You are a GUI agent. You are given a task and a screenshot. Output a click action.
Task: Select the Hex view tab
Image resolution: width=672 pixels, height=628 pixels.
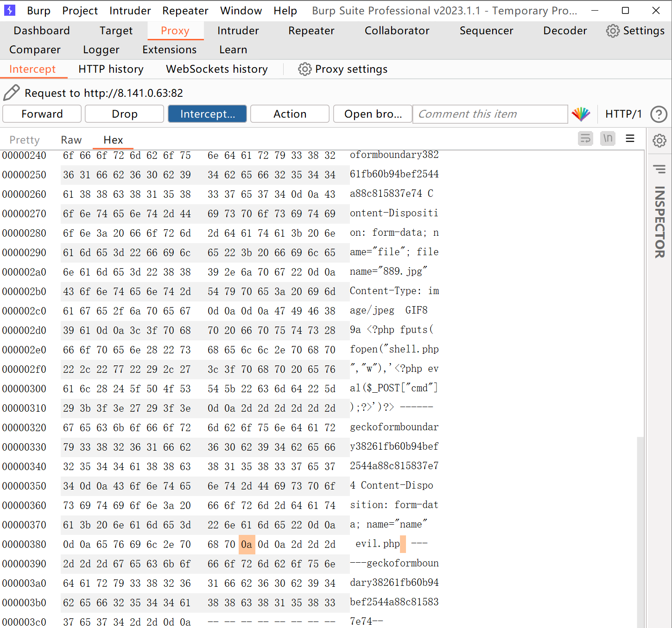(x=113, y=140)
